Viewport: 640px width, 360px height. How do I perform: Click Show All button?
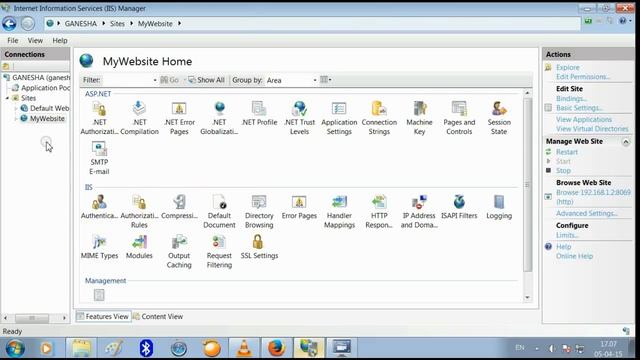(207, 80)
